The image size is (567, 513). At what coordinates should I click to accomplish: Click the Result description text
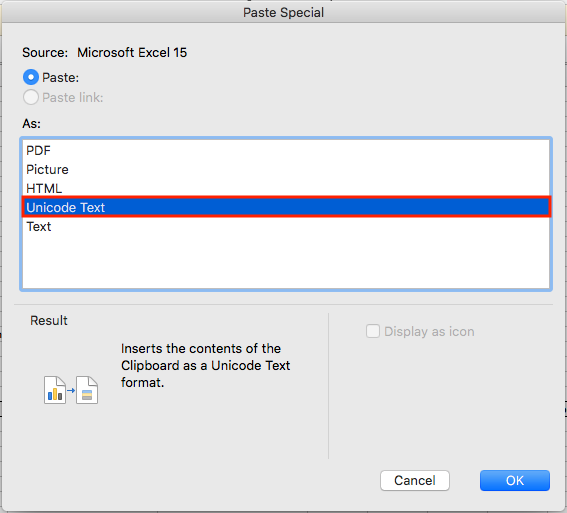tap(205, 365)
